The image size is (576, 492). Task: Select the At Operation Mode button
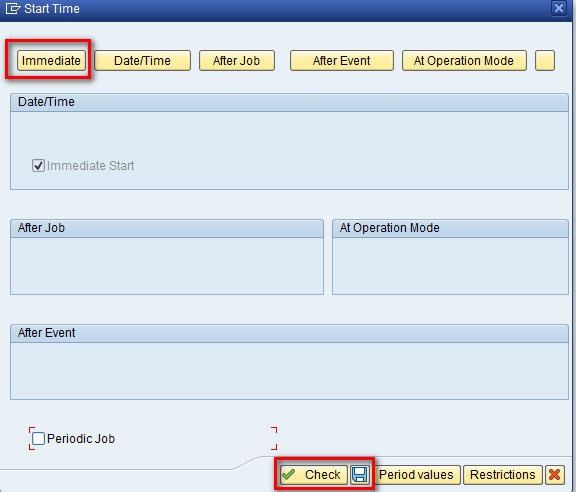(x=464, y=61)
